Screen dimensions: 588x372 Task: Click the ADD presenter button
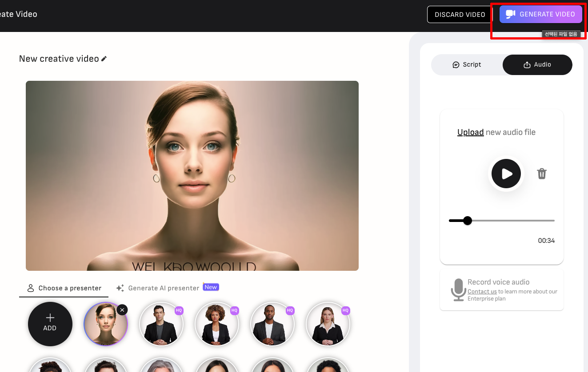50,324
